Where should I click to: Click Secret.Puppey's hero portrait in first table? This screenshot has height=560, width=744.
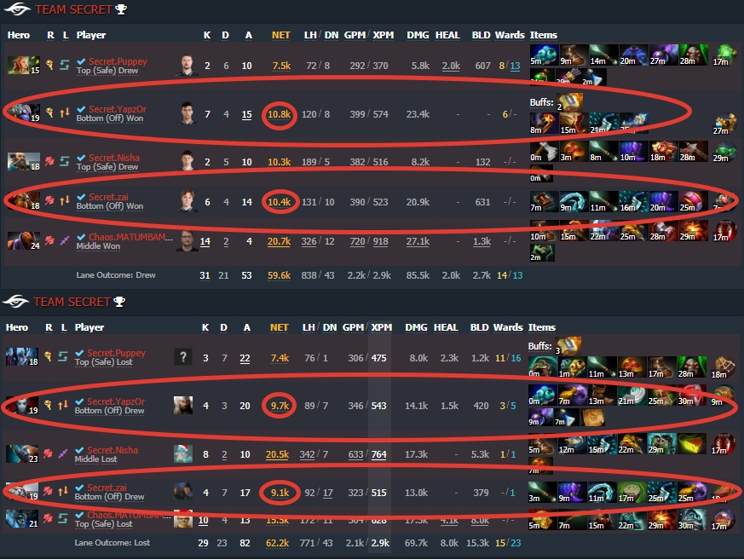[23, 65]
